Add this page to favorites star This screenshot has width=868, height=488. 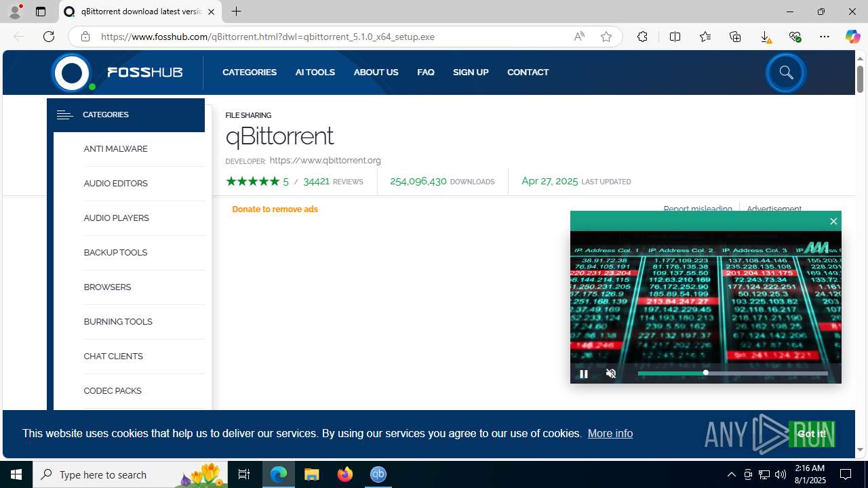(x=606, y=37)
